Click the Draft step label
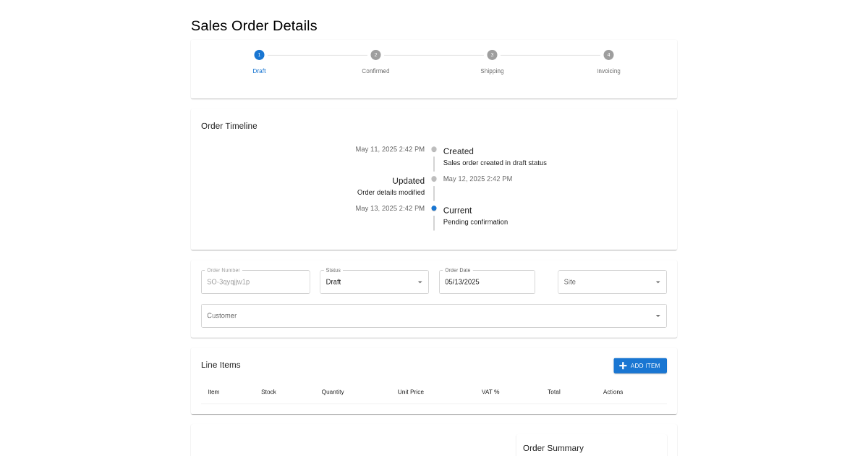This screenshot has height=456, width=868. [x=259, y=71]
